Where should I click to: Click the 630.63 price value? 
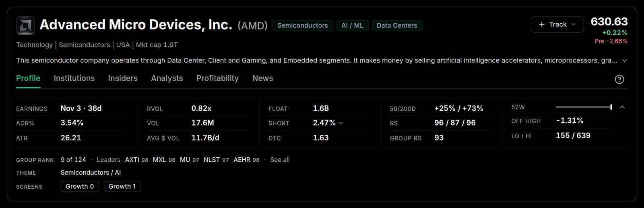click(x=609, y=21)
